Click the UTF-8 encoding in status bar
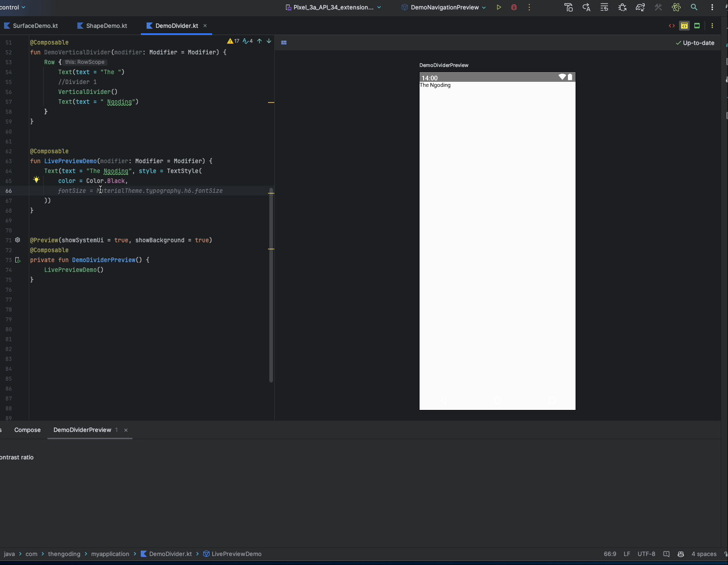This screenshot has width=728, height=565. [x=646, y=554]
